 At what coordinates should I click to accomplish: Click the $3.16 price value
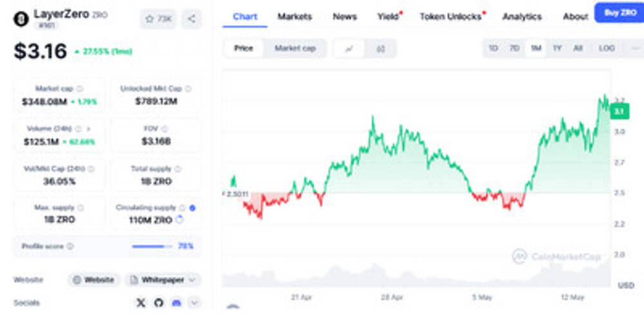tap(40, 52)
